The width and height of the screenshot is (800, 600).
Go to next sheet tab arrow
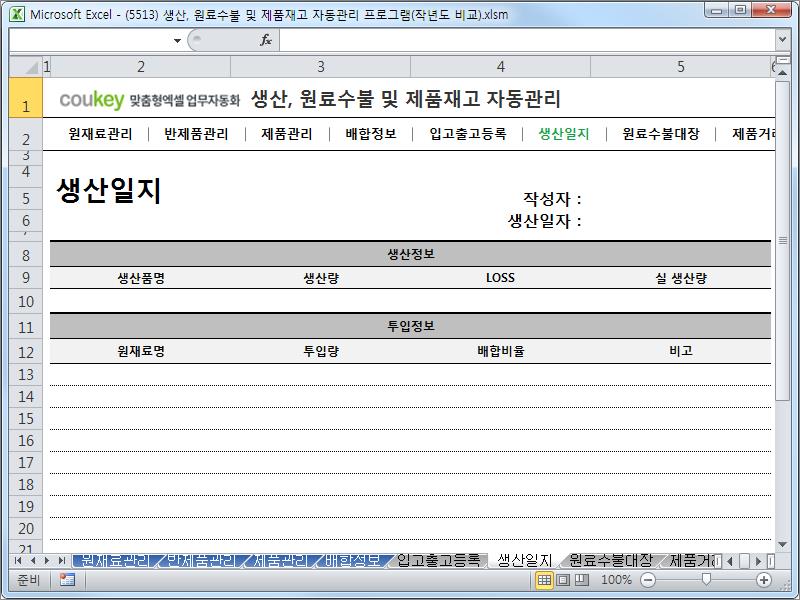47,561
